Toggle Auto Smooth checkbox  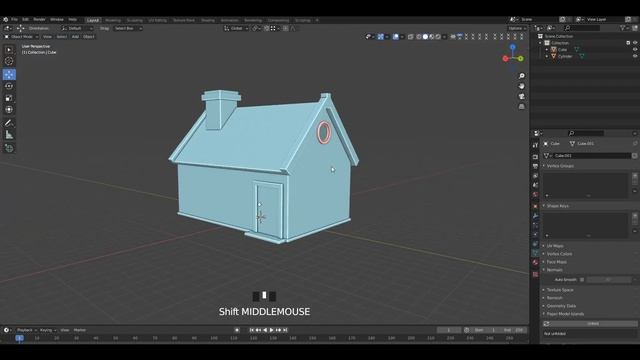(x=582, y=280)
